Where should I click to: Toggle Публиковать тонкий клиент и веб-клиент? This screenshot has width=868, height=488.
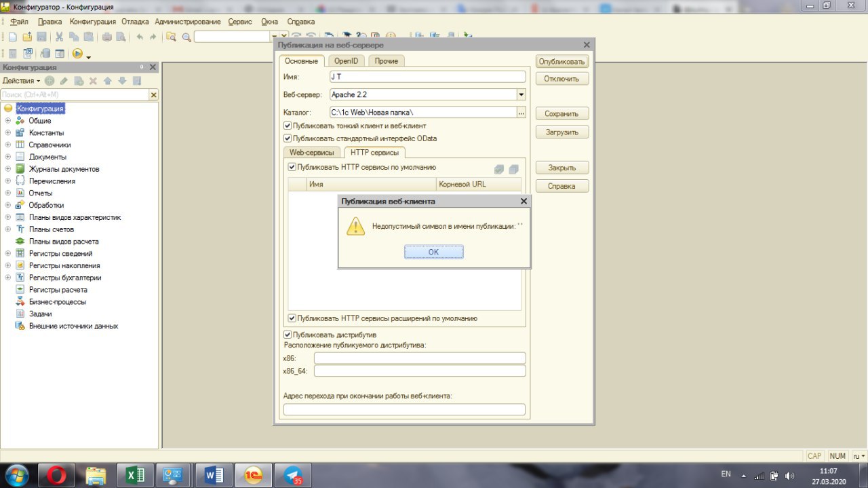pyautogui.click(x=288, y=126)
